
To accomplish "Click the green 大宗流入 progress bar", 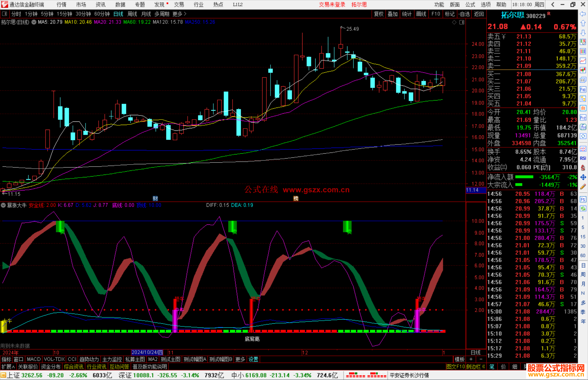I will [x=519, y=185].
